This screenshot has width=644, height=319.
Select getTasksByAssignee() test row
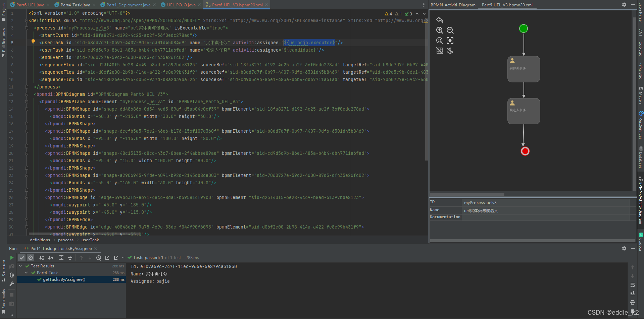tap(71, 279)
